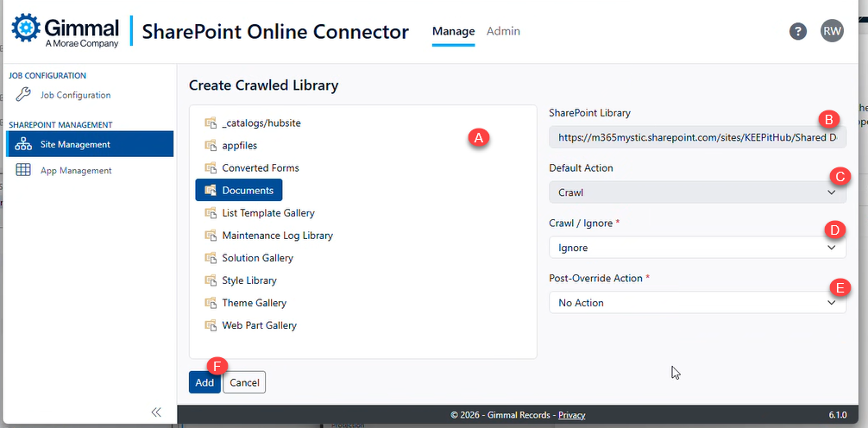Select Maintenance Log Library in the list
The height and width of the screenshot is (428, 868).
pyautogui.click(x=277, y=236)
